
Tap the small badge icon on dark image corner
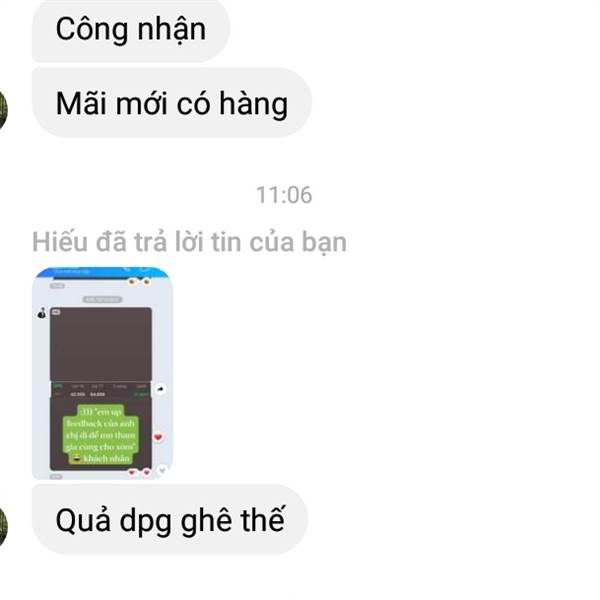(56, 312)
